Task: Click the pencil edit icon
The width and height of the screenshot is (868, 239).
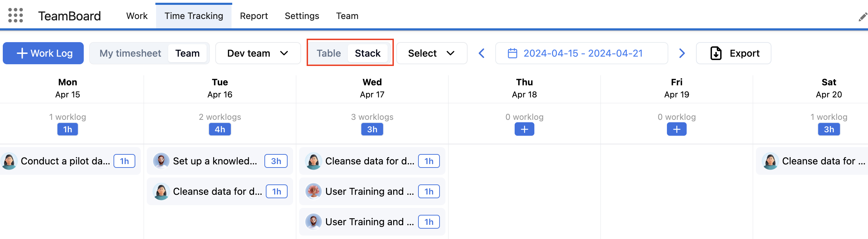Action: pos(862,17)
